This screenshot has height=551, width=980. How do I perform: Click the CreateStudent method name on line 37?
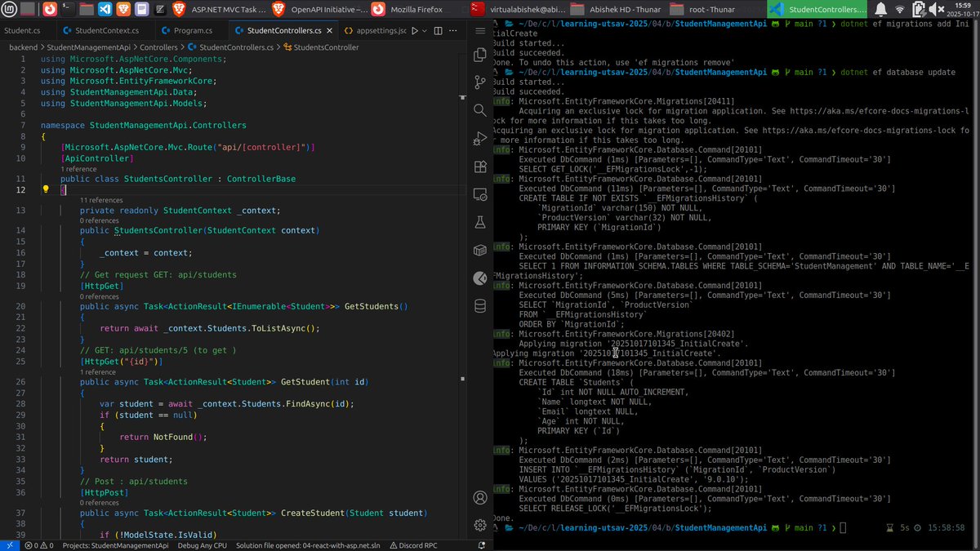coord(312,513)
